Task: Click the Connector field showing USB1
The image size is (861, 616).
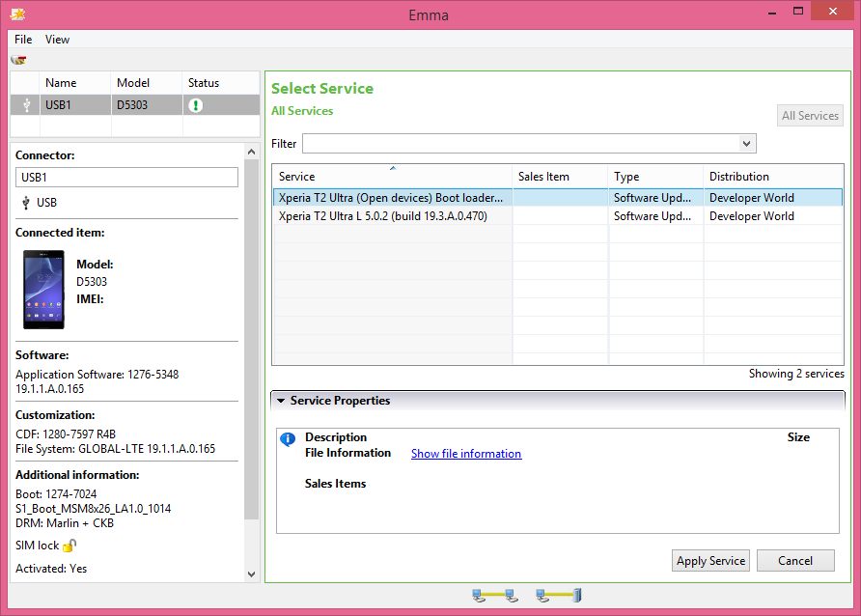Action: (126, 177)
